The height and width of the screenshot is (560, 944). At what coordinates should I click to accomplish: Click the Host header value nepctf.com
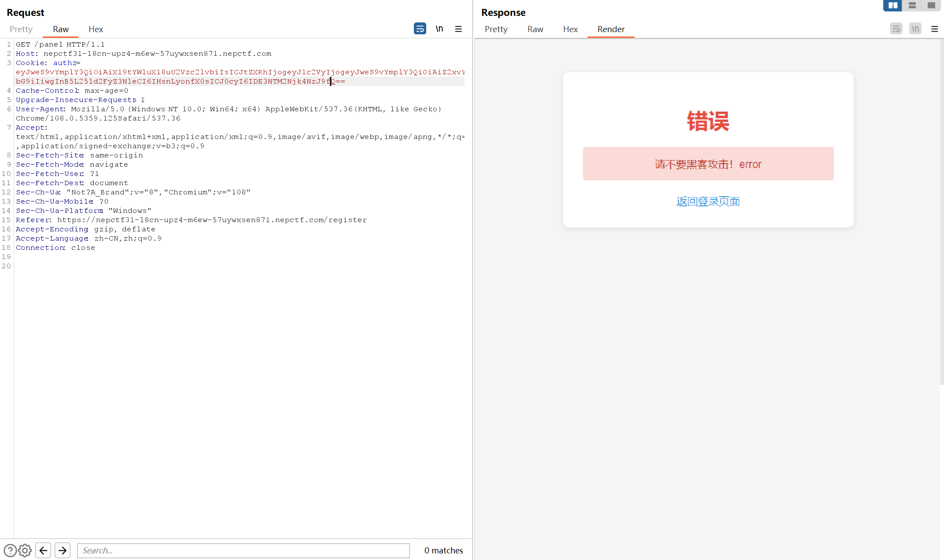tap(157, 54)
